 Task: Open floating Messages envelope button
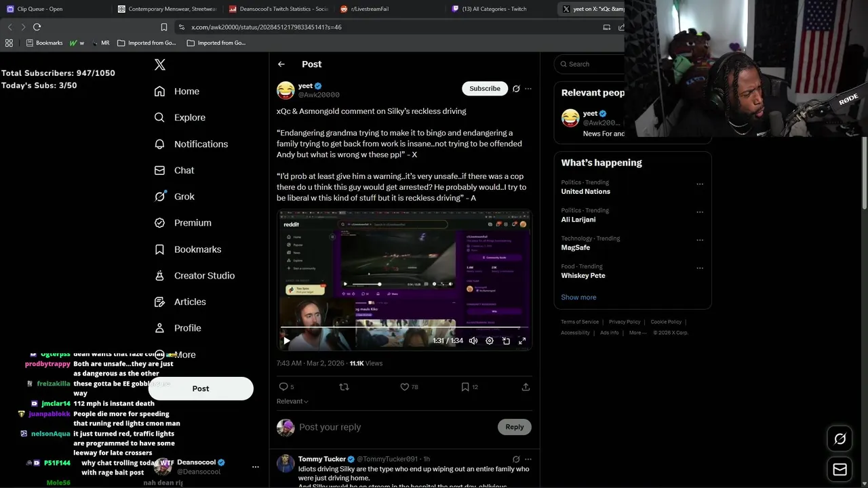(x=840, y=469)
